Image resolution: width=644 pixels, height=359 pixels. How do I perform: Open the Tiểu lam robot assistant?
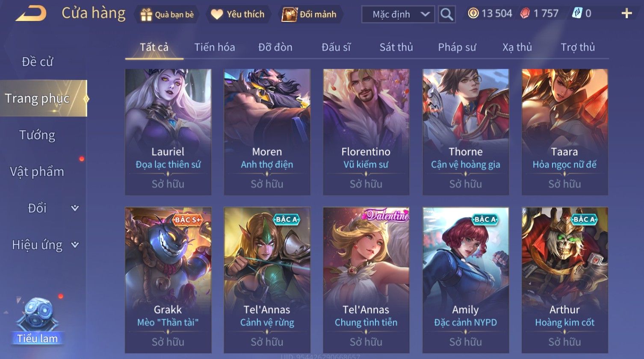click(38, 321)
